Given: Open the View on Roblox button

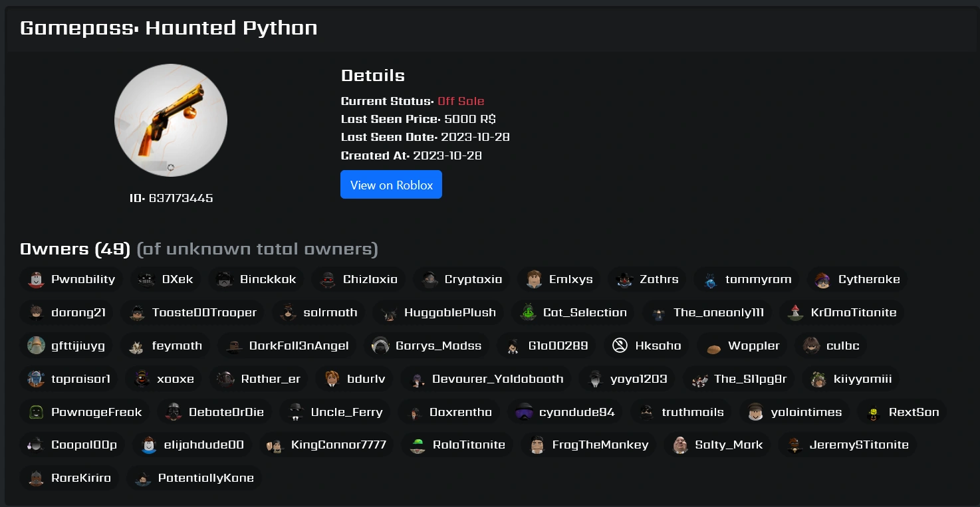Looking at the screenshot, I should click(391, 185).
